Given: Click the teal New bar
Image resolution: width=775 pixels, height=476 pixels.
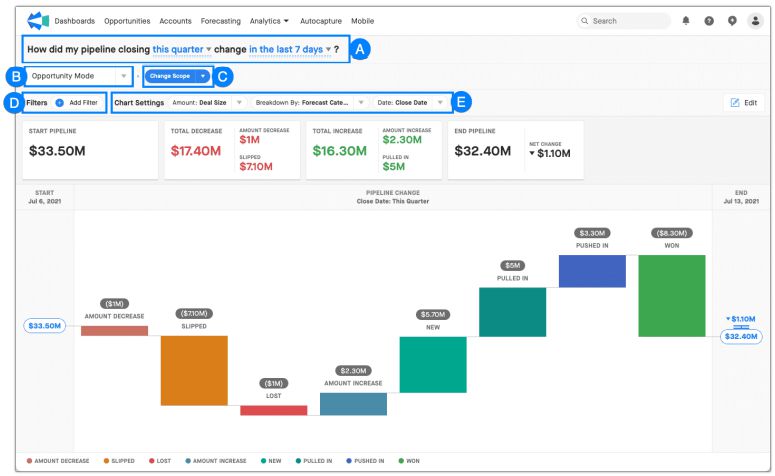Looking at the screenshot, I should tap(433, 365).
